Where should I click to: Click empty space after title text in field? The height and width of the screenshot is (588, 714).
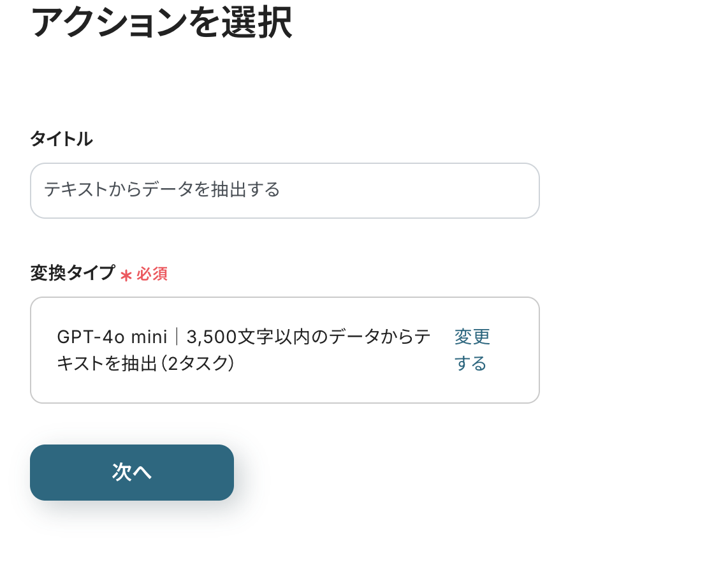click(408, 191)
